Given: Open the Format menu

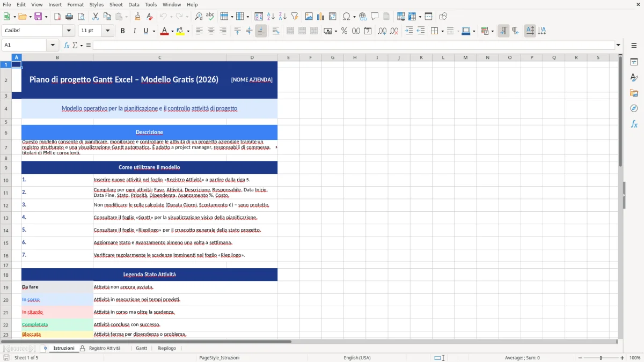Looking at the screenshot, I should 75,4.
